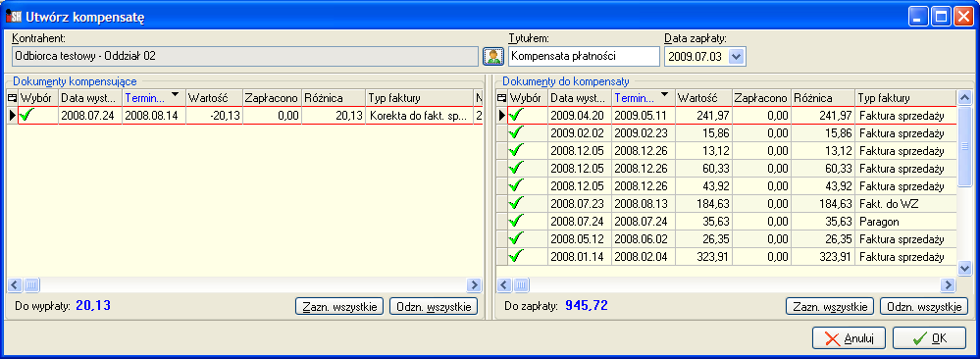Viewport: 980px width, 359px height.
Task: Select cell with date 2008.01.14
Action: [580, 257]
